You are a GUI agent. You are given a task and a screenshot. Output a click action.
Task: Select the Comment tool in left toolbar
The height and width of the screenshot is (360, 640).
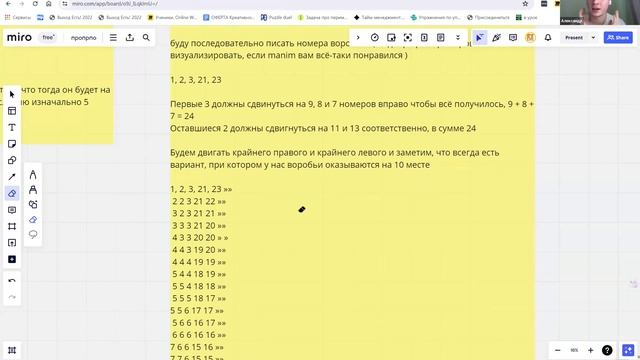point(12,210)
